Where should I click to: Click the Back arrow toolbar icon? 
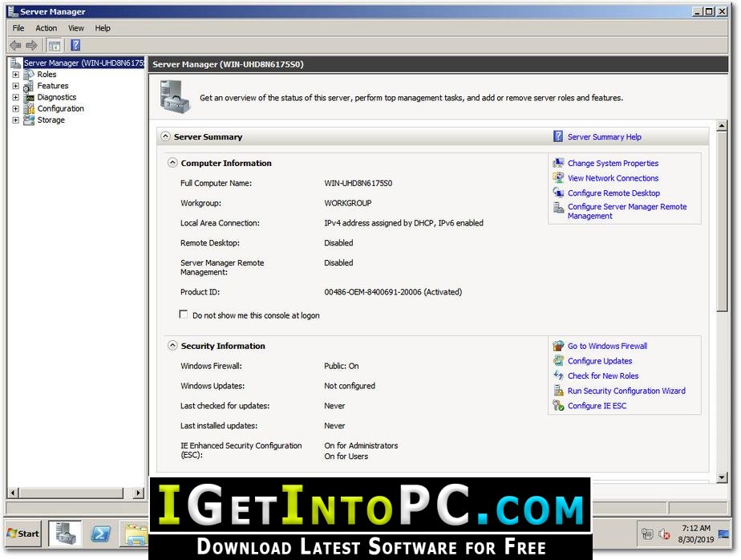tap(15, 46)
